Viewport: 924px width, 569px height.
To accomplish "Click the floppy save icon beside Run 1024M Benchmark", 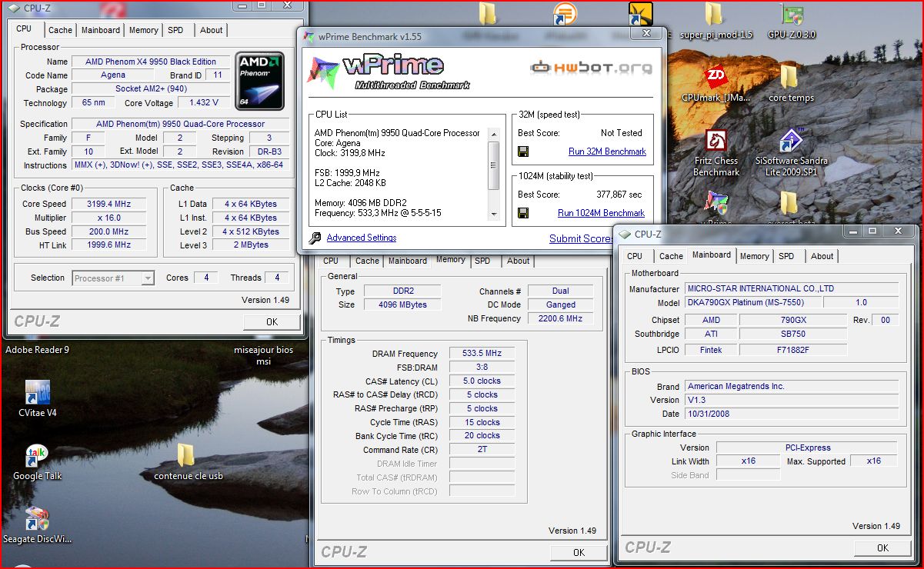I will (522, 213).
